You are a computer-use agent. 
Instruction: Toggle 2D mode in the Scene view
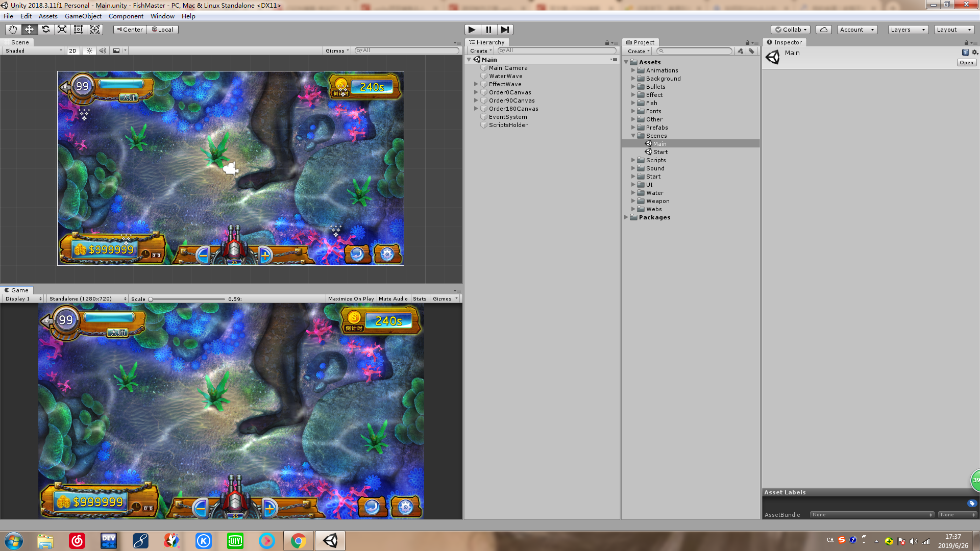tap(72, 51)
